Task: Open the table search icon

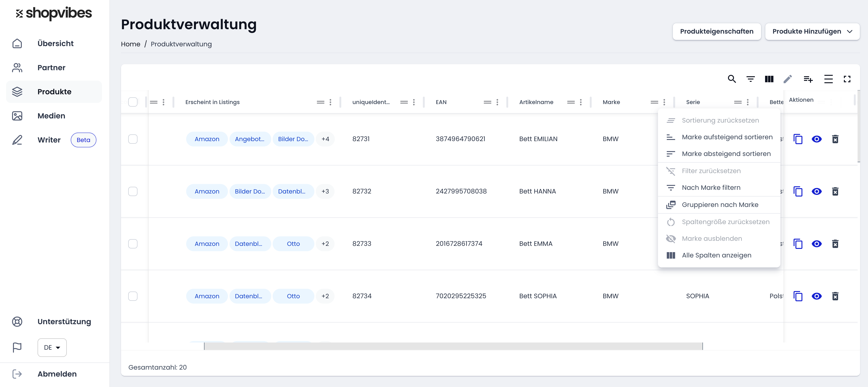Action: pyautogui.click(x=731, y=79)
